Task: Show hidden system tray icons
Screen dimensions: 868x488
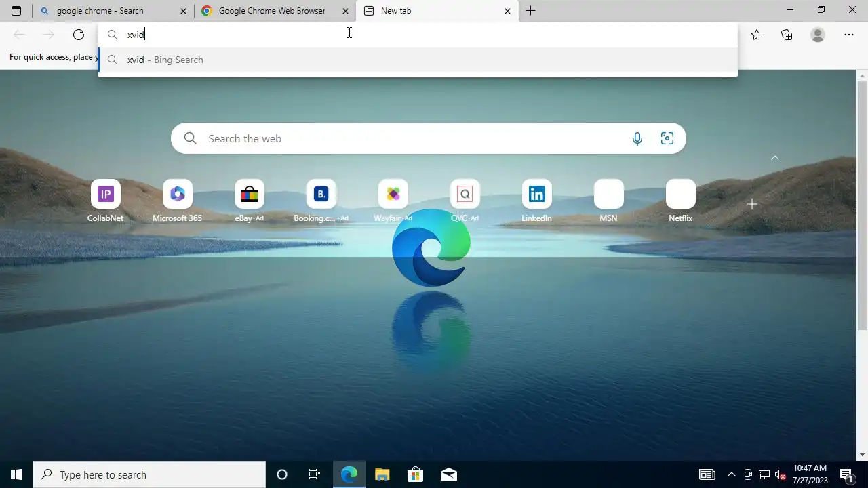Action: pos(731,474)
